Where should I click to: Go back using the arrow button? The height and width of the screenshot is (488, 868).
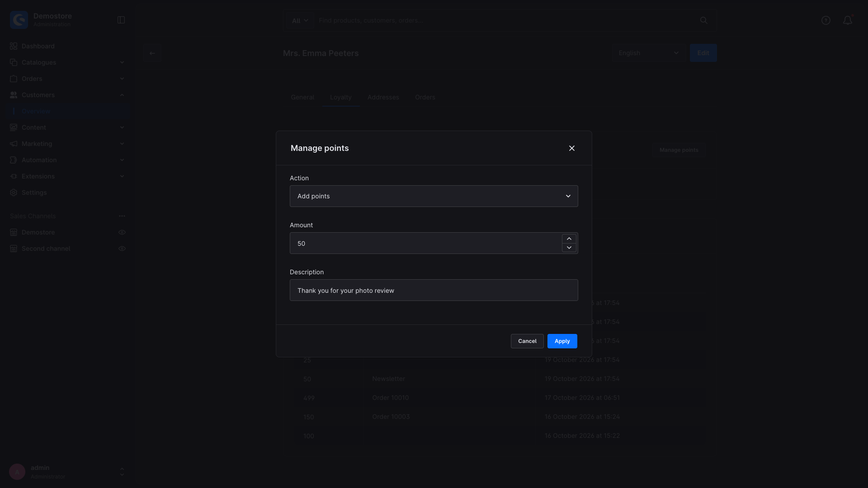(152, 53)
